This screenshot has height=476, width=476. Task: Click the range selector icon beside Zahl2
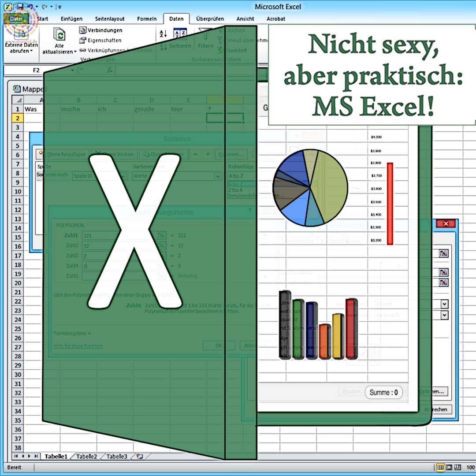[161, 245]
